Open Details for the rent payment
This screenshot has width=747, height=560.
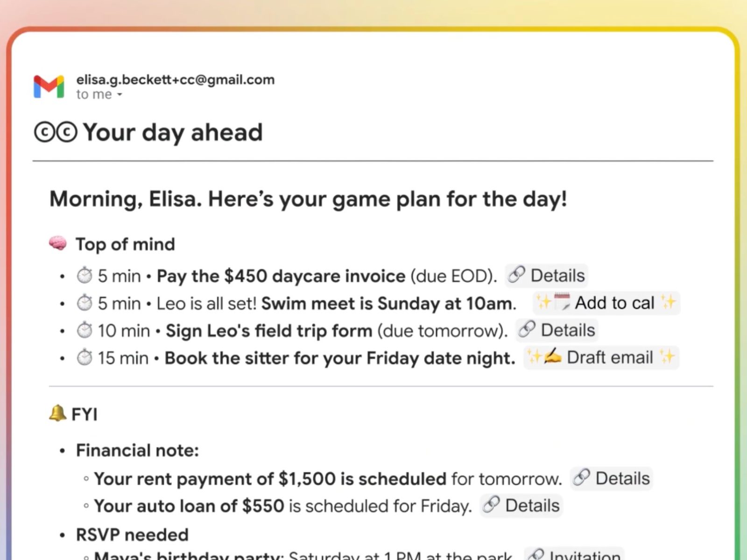point(611,478)
